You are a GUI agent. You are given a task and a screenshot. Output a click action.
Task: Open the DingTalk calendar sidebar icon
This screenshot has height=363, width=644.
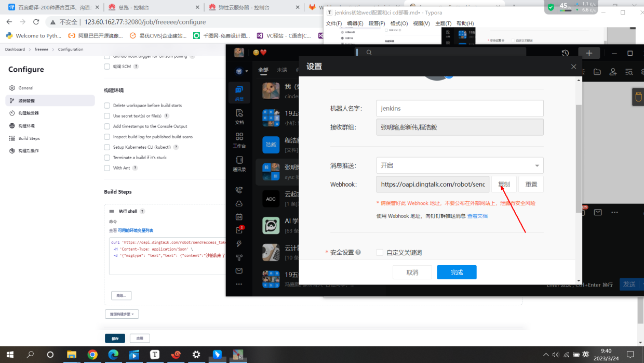point(239,217)
